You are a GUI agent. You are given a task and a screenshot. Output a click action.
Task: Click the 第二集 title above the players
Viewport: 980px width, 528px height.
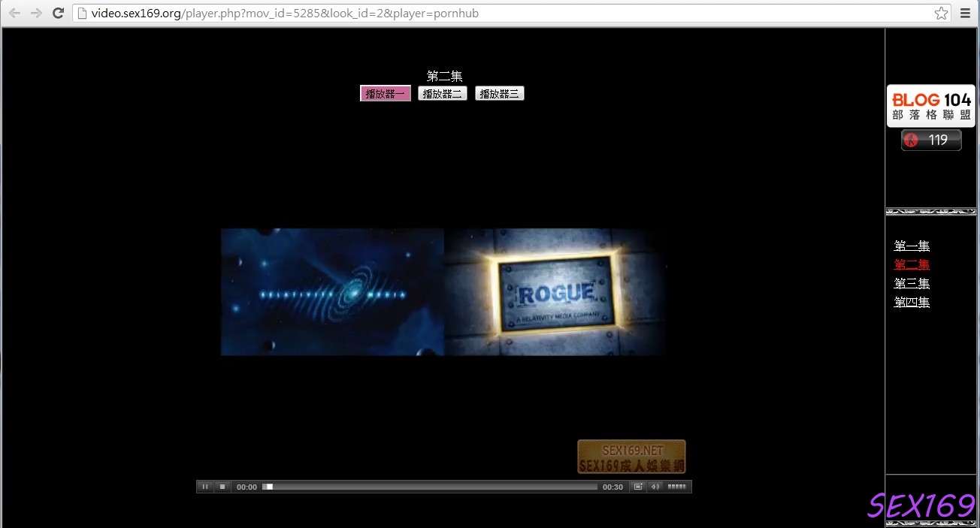pyautogui.click(x=444, y=76)
